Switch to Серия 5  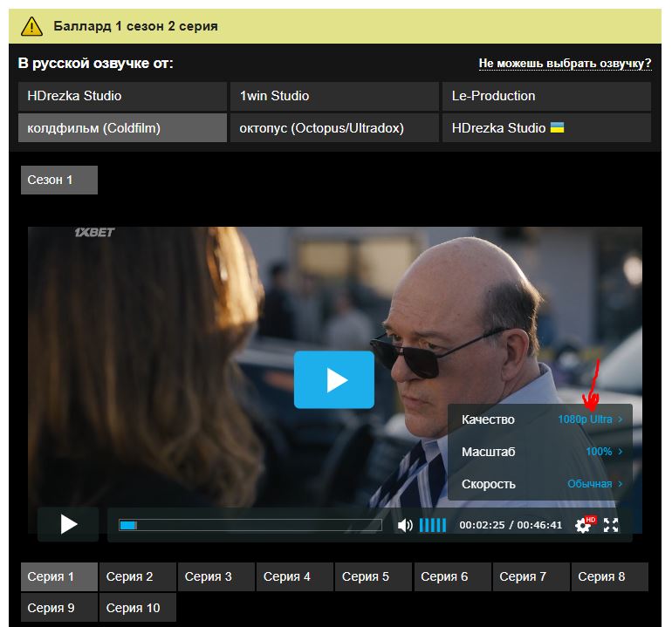(x=374, y=577)
